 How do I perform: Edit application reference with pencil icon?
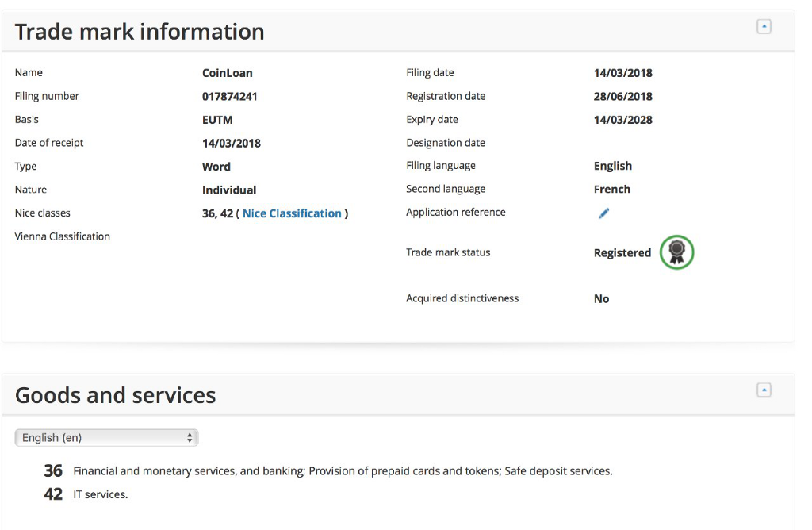[x=603, y=213]
